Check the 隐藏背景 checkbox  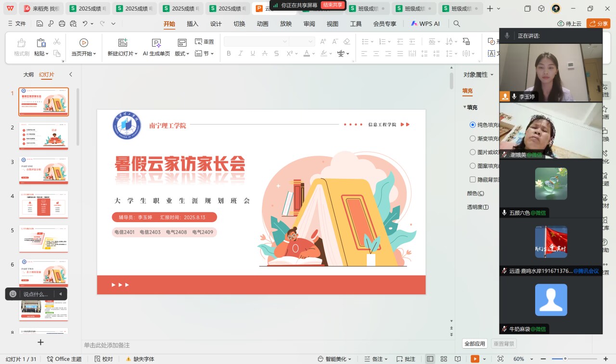point(473,179)
